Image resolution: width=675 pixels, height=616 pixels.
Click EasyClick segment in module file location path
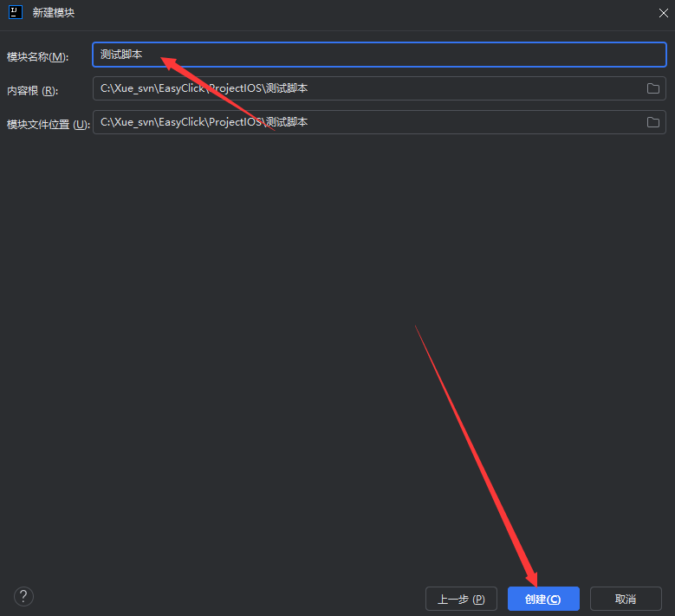pyautogui.click(x=182, y=122)
